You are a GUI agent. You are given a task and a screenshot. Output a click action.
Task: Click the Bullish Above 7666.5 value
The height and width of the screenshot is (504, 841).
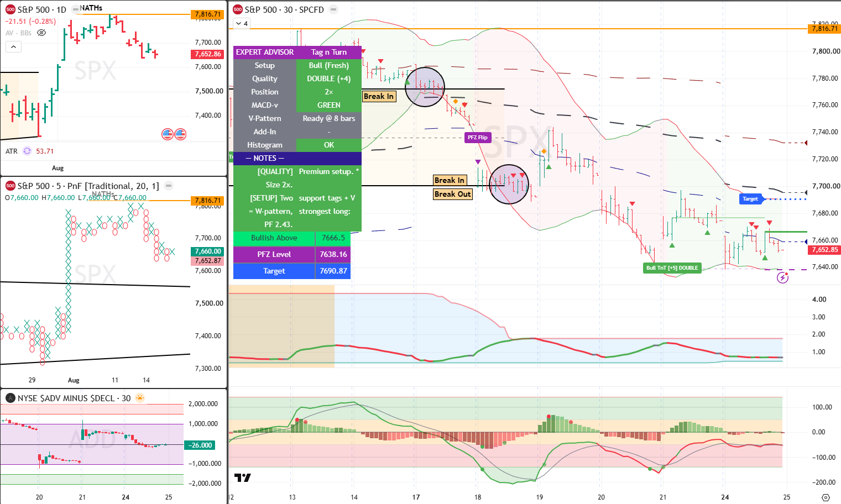point(333,238)
